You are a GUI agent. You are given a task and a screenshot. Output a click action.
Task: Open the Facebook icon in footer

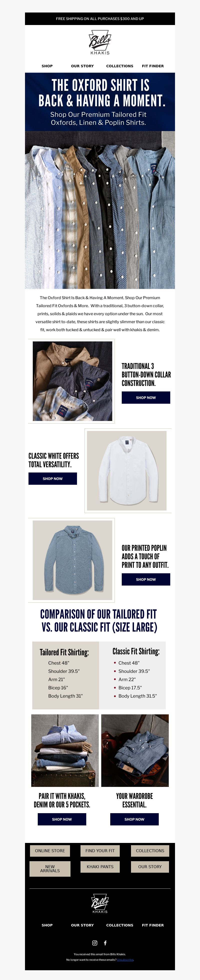point(105,943)
